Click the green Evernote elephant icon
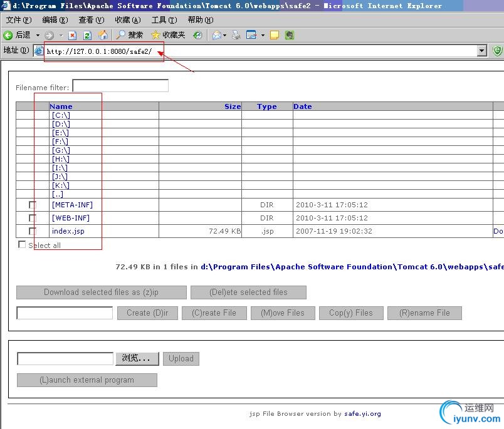This screenshot has width=504, height=429. pyautogui.click(x=290, y=35)
